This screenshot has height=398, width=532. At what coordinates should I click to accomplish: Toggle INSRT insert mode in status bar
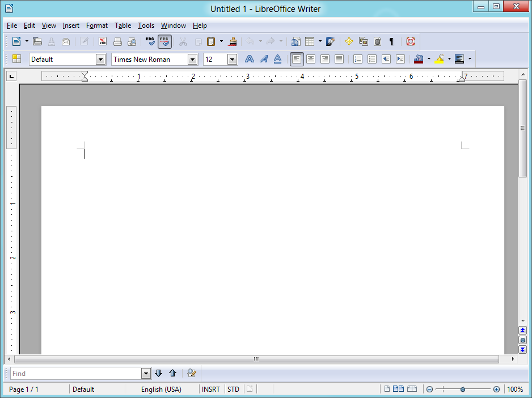tap(210, 389)
